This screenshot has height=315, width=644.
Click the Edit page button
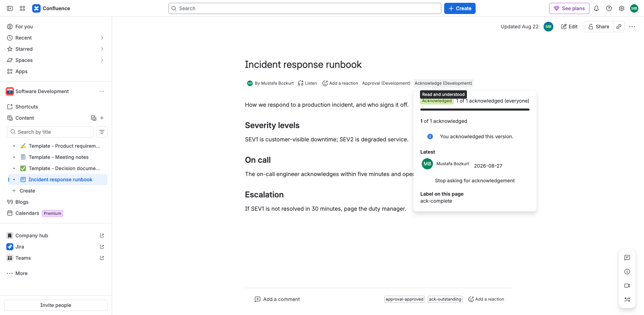569,27
